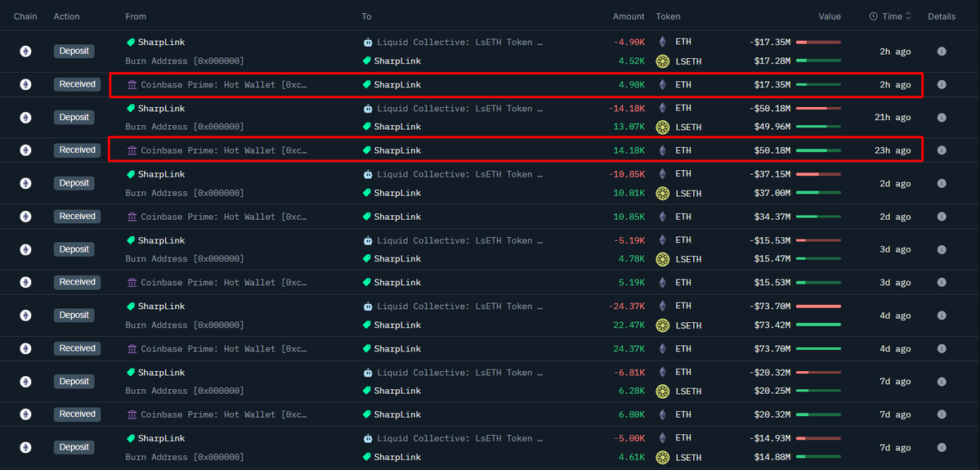Toggle sort arrows next to Time header
The height and width of the screenshot is (470, 980).
[x=908, y=16]
